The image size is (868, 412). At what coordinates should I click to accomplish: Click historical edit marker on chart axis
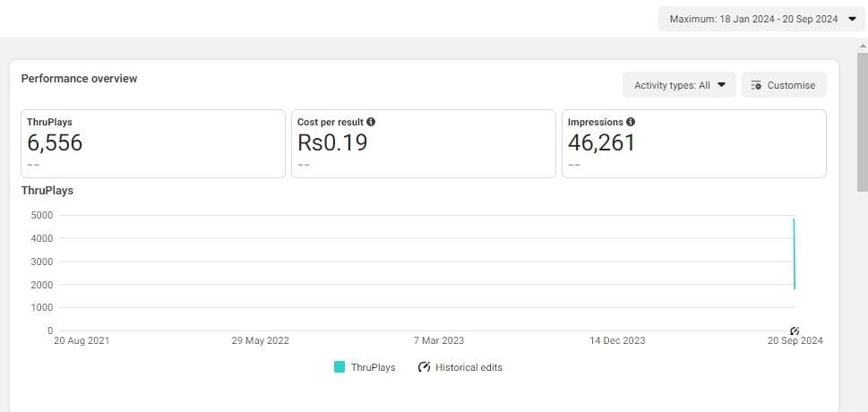(x=795, y=330)
